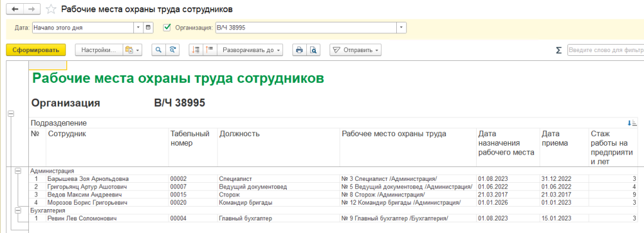
Task: Open calendar picker next to date field
Action: click(148, 28)
